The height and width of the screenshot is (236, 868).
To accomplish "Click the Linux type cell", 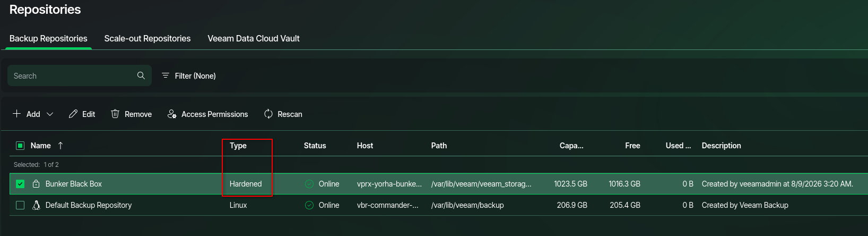I will 238,205.
